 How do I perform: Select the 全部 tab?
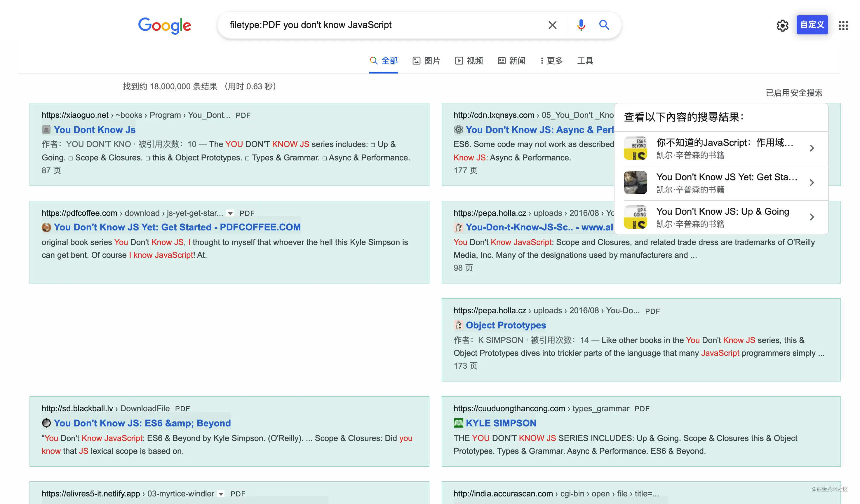(x=384, y=61)
